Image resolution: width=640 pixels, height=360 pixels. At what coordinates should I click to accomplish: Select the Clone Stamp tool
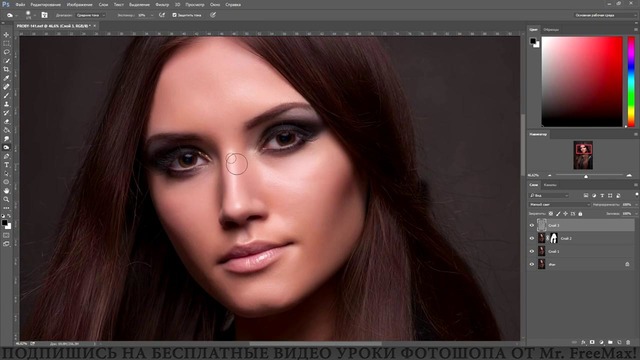[6, 104]
